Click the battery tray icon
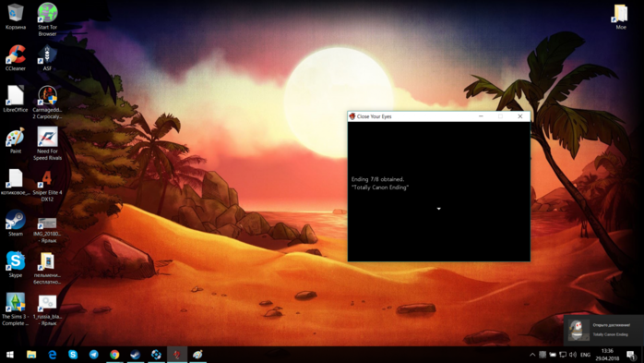 (553, 355)
